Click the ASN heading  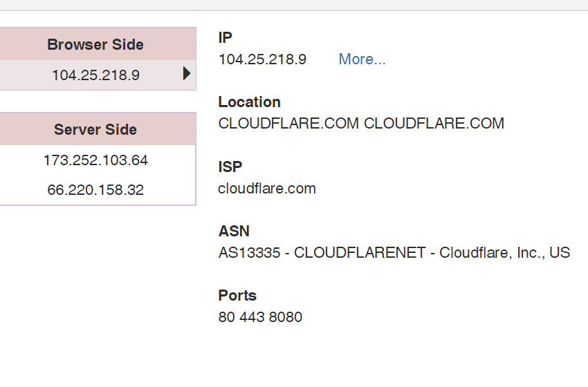click(234, 231)
